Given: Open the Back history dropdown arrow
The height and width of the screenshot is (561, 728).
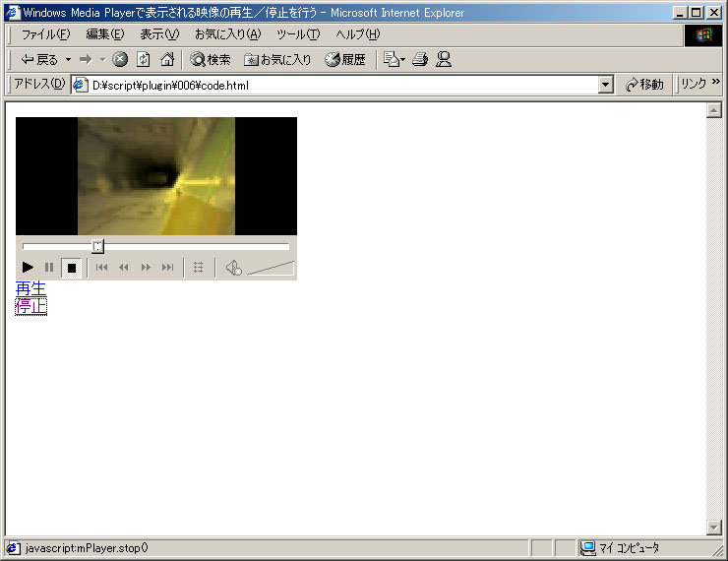Looking at the screenshot, I should pos(68,59).
